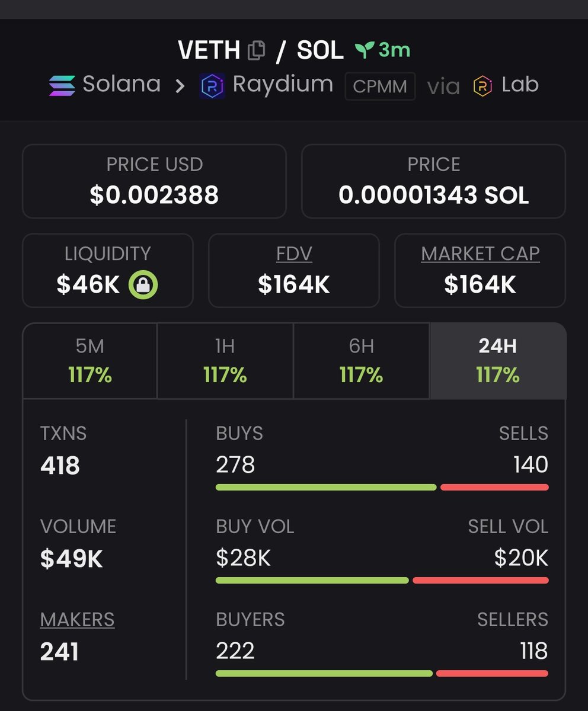Click the PRICE USD value box
Screen dimensions: 588x711
154,181
